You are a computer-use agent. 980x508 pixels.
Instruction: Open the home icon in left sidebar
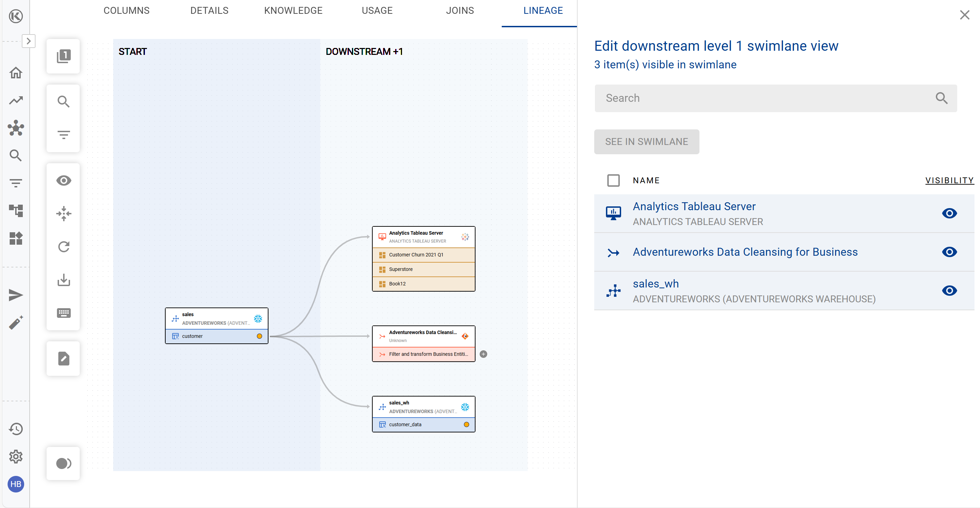[x=16, y=72]
